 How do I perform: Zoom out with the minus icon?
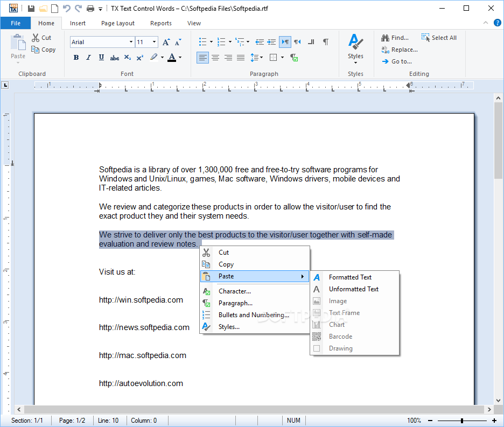coord(430,421)
